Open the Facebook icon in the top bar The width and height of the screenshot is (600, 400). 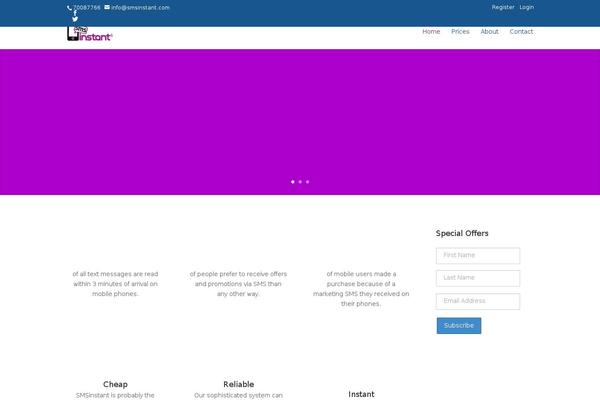click(x=75, y=13)
